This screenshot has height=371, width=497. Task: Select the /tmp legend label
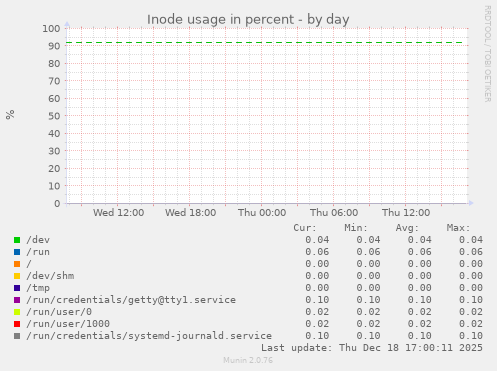[38, 288]
